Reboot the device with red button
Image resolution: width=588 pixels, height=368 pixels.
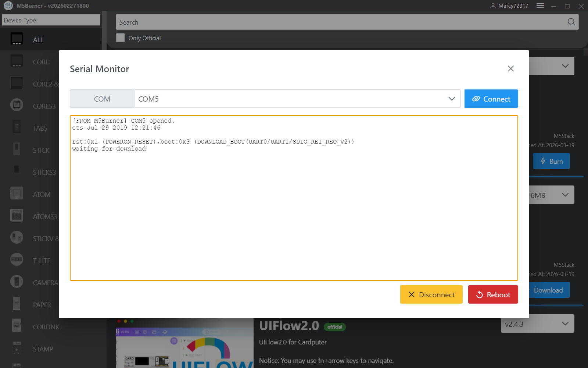click(x=493, y=294)
